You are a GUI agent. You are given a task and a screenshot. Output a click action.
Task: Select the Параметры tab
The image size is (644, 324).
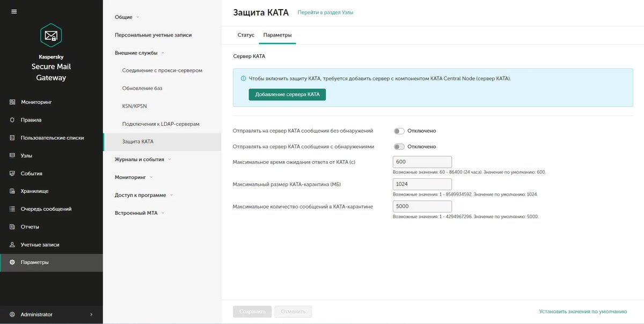pyautogui.click(x=277, y=35)
